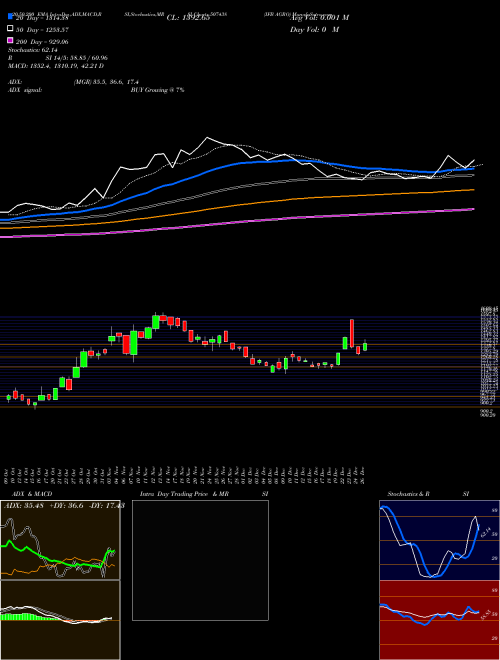The image size is (500, 660).
Task: Click the green MACD histogram bars
Action: (x=27, y=617)
